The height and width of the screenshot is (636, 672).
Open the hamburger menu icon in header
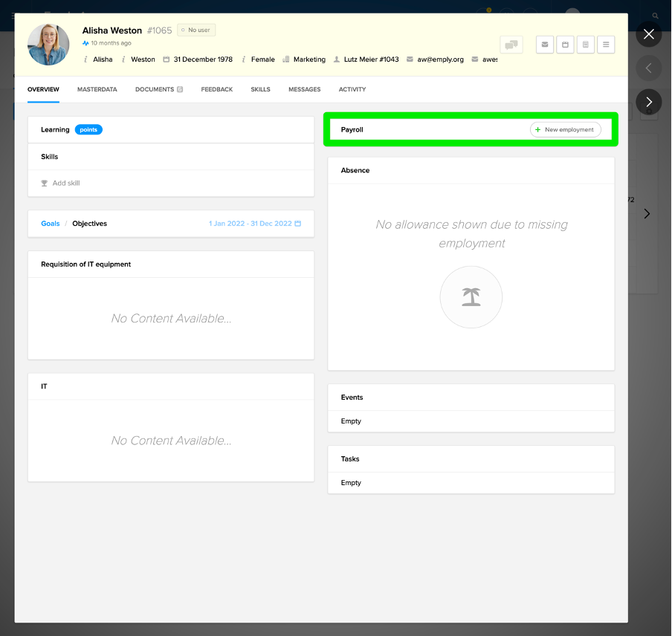pos(606,45)
